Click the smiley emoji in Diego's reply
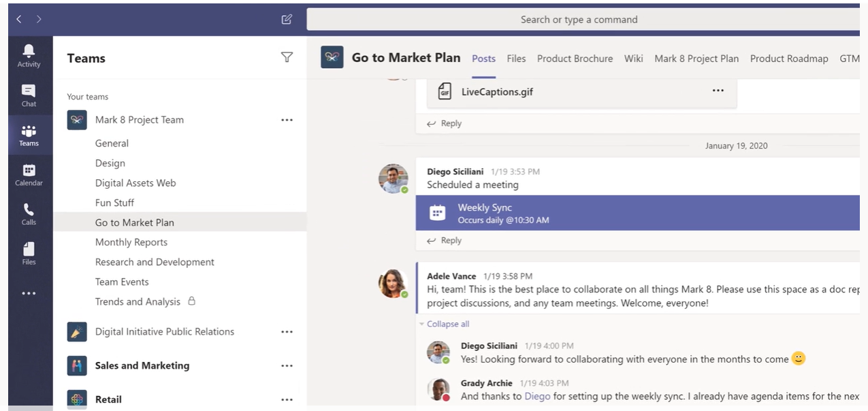The height and width of the screenshot is (411, 868). 799,359
